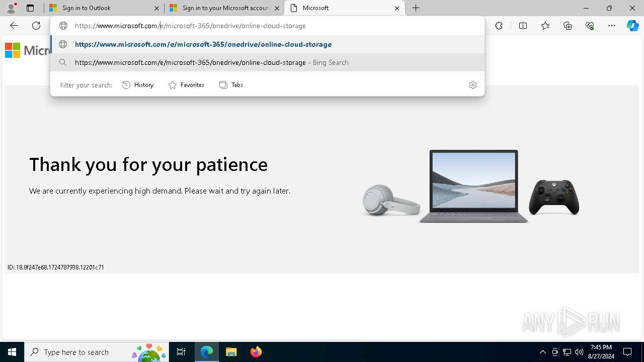Go back with the back arrow
Viewport: 644px width, 362px height.
pos(14,26)
